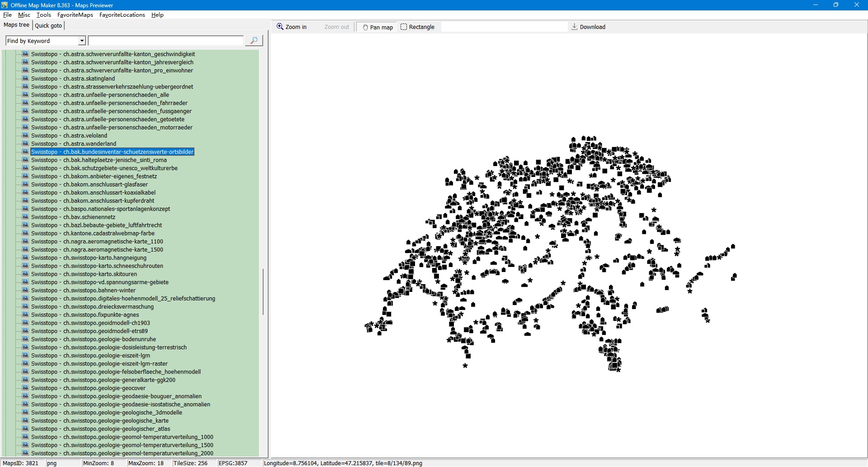Select ch.astra.wanderland in the maps tree
The width and height of the screenshot is (868, 467).
(90, 143)
